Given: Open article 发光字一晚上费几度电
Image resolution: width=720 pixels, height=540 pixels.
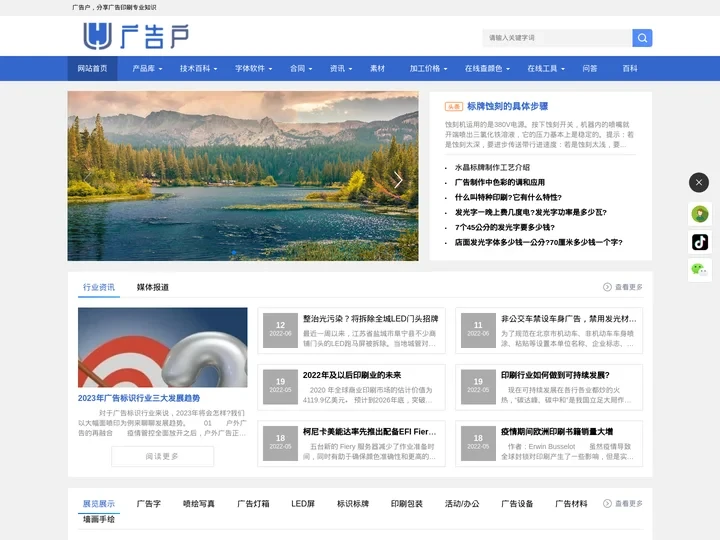Looking at the screenshot, I should [530, 212].
